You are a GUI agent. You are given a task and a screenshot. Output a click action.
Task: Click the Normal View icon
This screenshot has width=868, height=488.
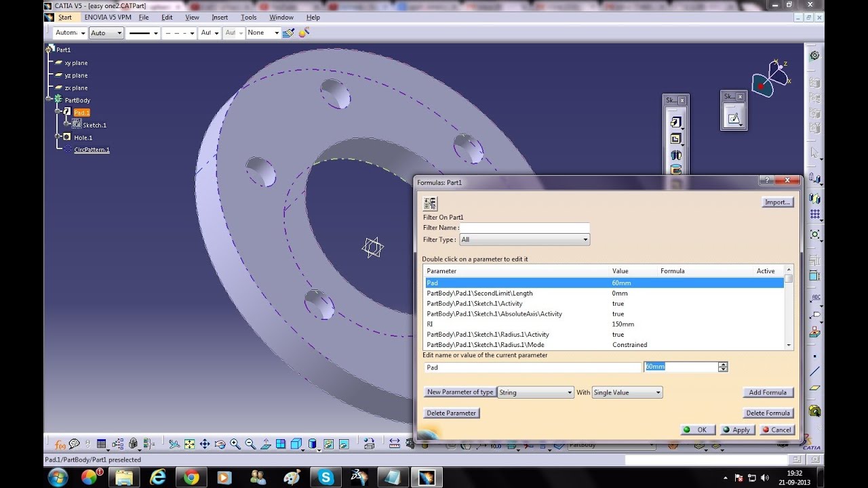(x=266, y=444)
